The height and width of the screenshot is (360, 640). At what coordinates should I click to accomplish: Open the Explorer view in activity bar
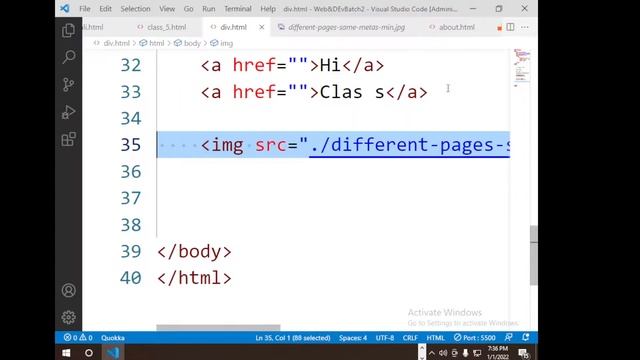69,31
